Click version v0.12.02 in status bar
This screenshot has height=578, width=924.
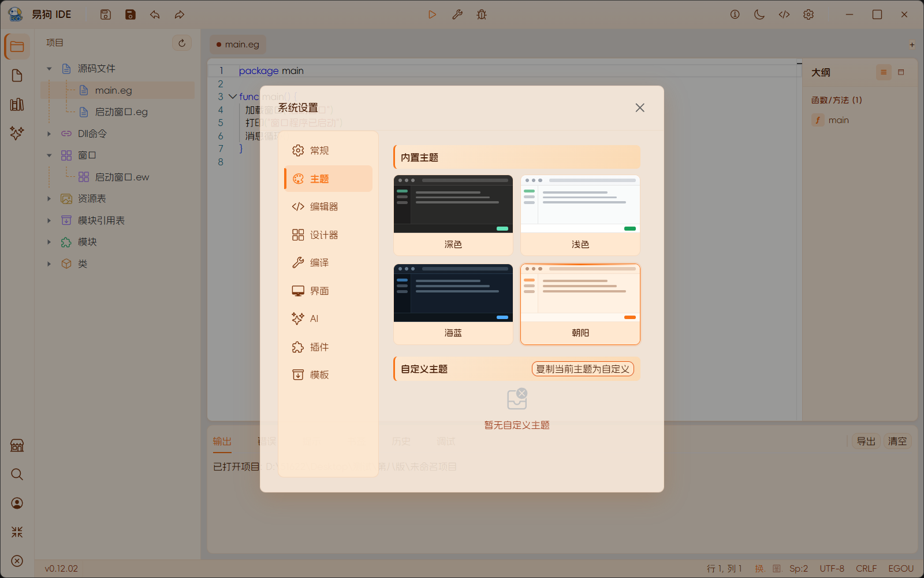coord(61,569)
